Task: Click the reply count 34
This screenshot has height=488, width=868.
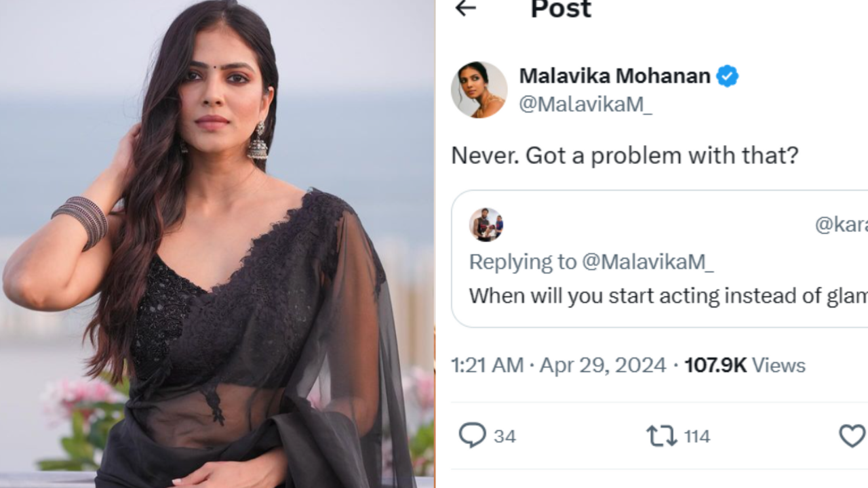Action: pyautogui.click(x=505, y=436)
